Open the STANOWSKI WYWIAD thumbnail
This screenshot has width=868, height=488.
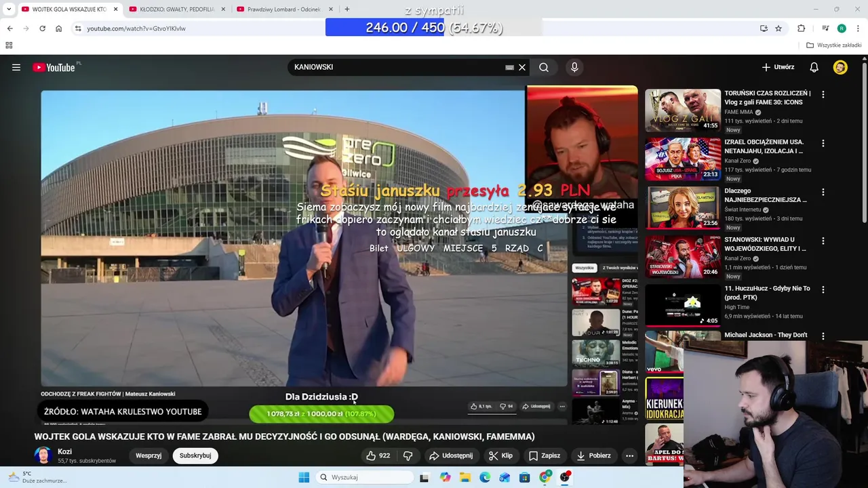[x=683, y=256]
